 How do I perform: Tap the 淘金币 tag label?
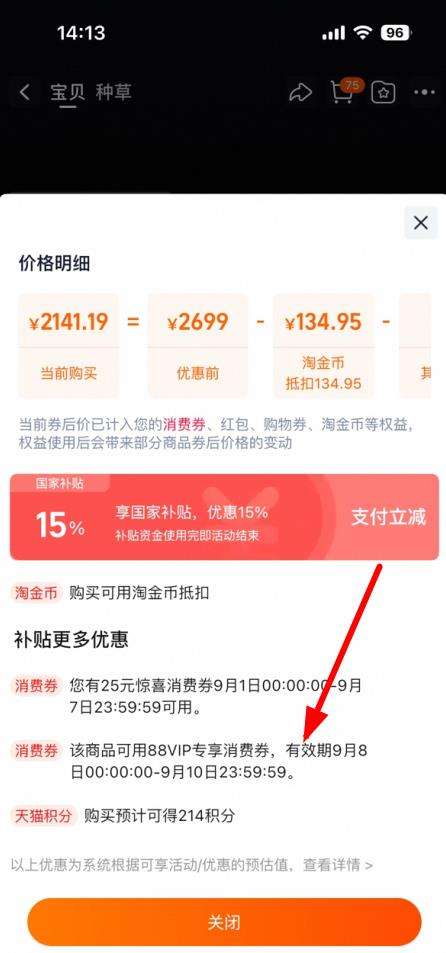coord(36,593)
